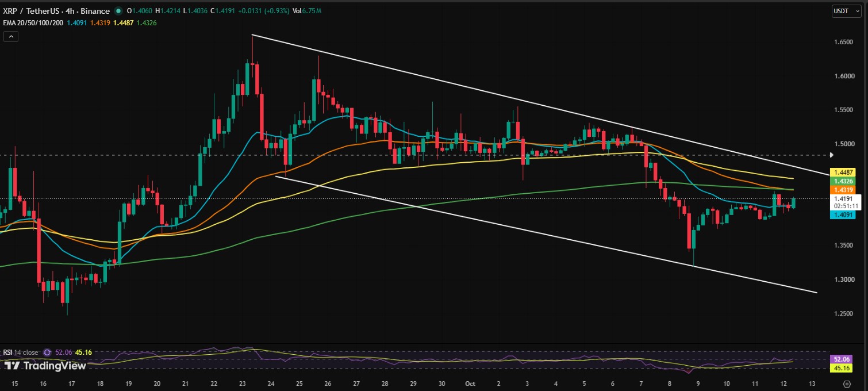Click the Vol 6.75 M readout
Image resolution: width=868 pixels, height=391 pixels.
[x=306, y=11]
